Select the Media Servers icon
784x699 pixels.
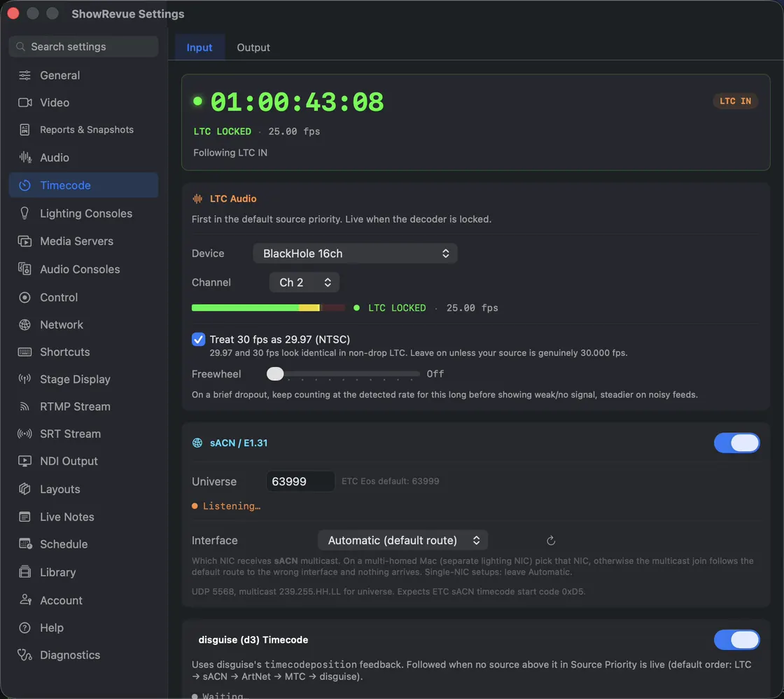coord(24,241)
